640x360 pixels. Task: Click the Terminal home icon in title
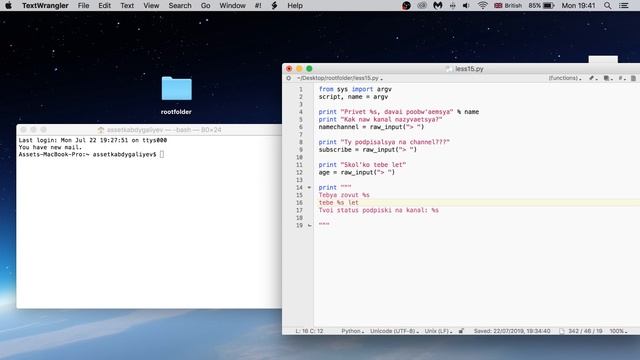coord(101,130)
